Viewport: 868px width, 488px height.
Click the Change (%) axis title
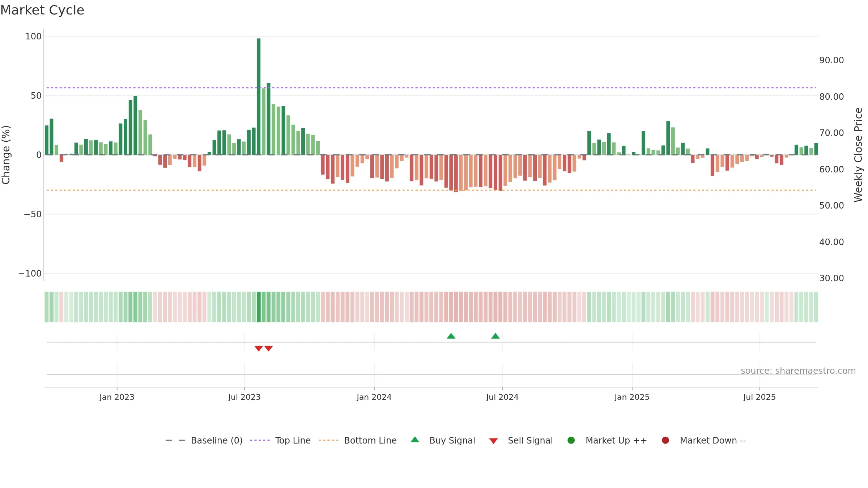(x=6, y=155)
